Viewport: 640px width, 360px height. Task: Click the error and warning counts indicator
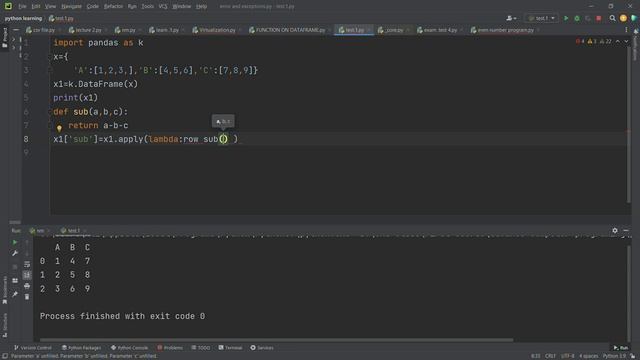(593, 41)
